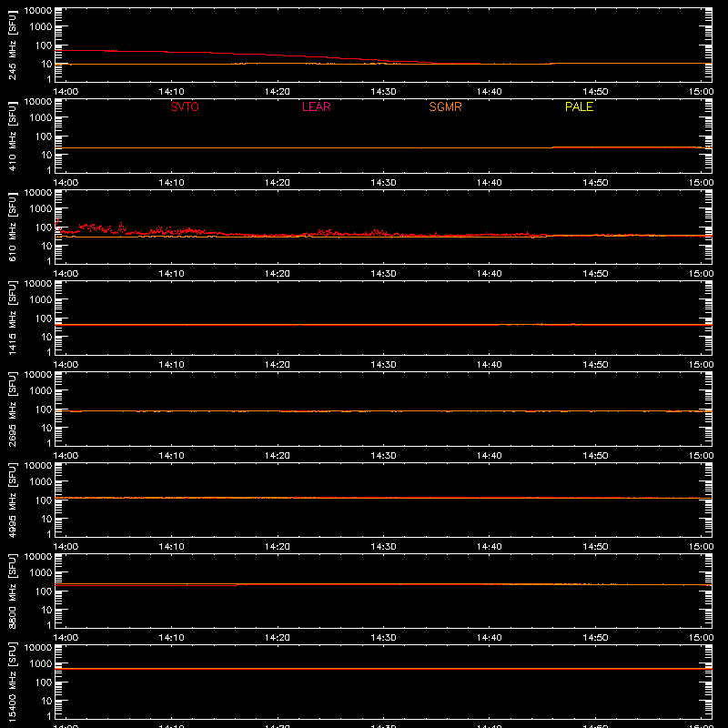Select the 1415 MHz [SFU] axis title
The image size is (728, 728).
(x=13, y=318)
